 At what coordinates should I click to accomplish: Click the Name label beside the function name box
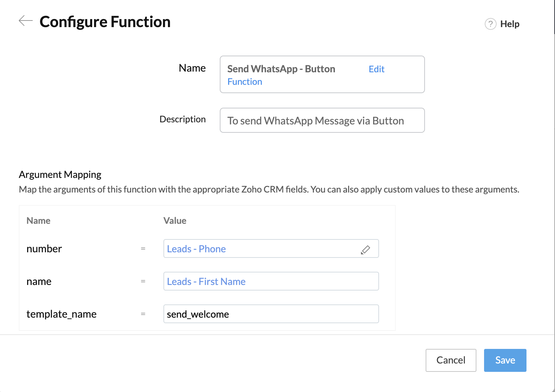pyautogui.click(x=192, y=68)
